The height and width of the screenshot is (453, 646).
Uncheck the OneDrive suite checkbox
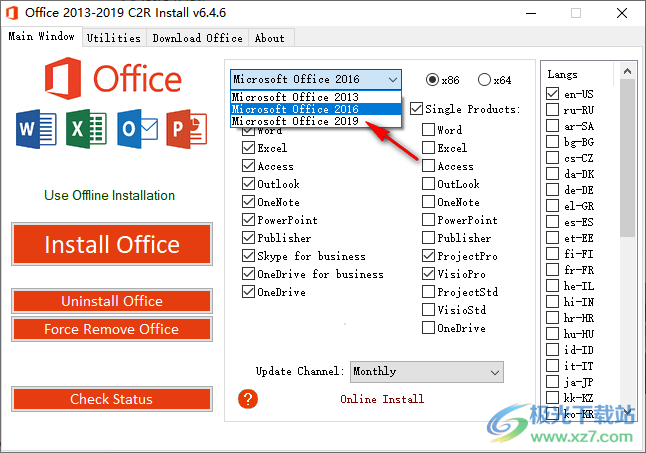248,292
